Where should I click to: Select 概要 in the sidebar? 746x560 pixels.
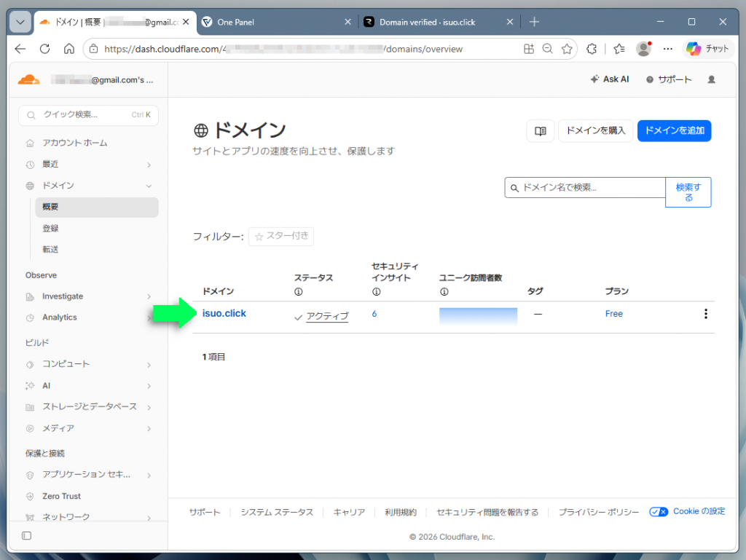pyautogui.click(x=97, y=208)
